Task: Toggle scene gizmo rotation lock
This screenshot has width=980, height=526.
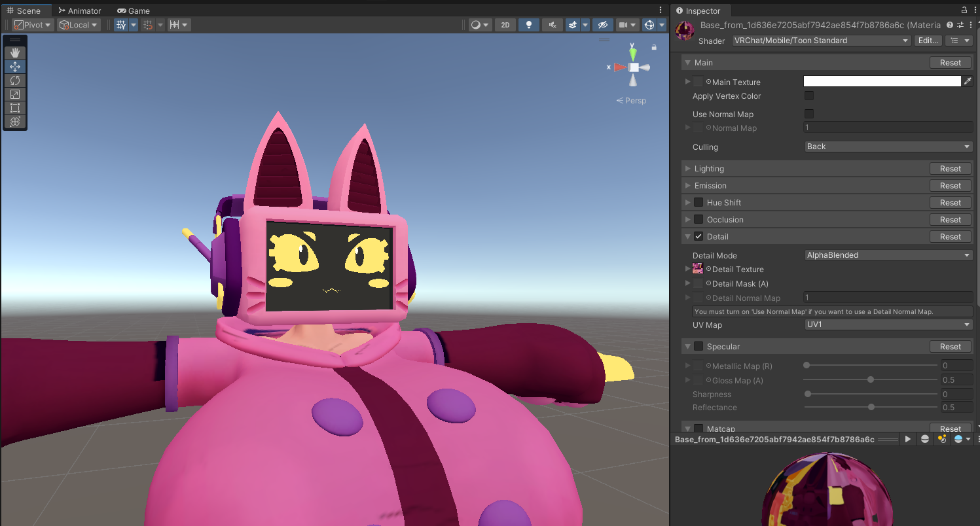Action: pyautogui.click(x=654, y=47)
